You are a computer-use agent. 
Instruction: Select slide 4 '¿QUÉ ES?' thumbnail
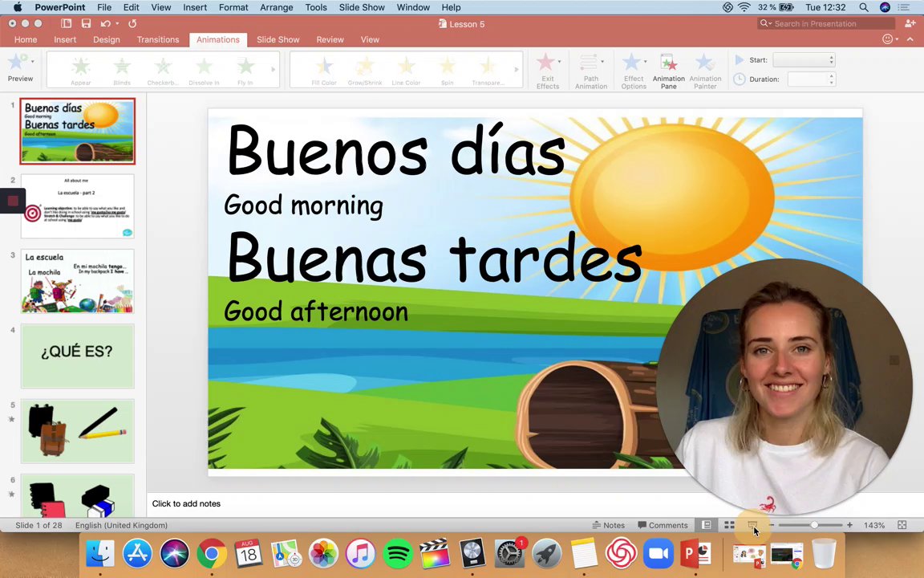coord(77,356)
